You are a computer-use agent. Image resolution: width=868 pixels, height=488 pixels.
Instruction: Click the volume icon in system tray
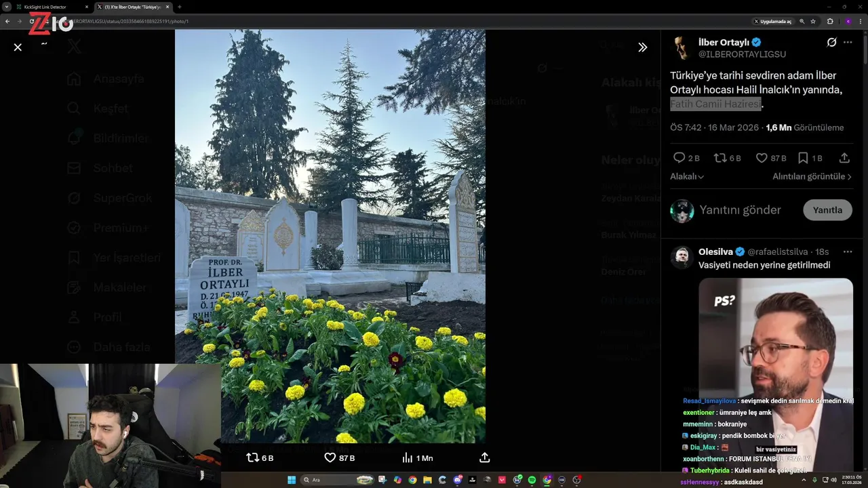(x=834, y=480)
